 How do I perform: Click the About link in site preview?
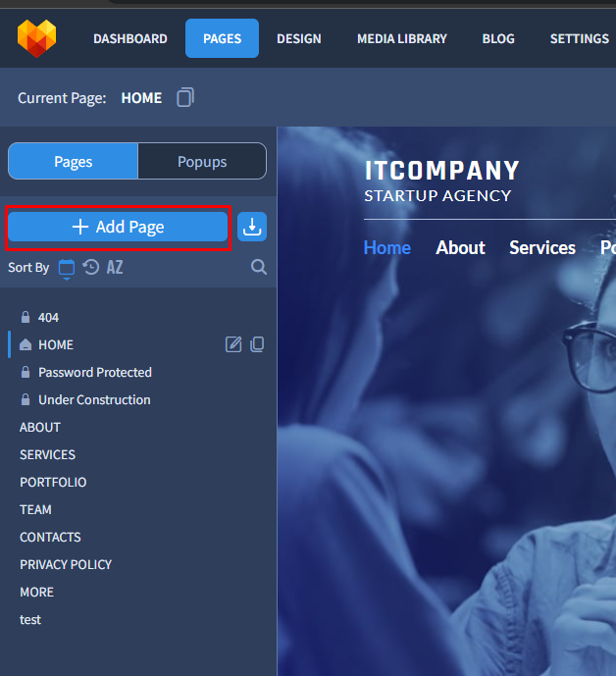pos(460,248)
